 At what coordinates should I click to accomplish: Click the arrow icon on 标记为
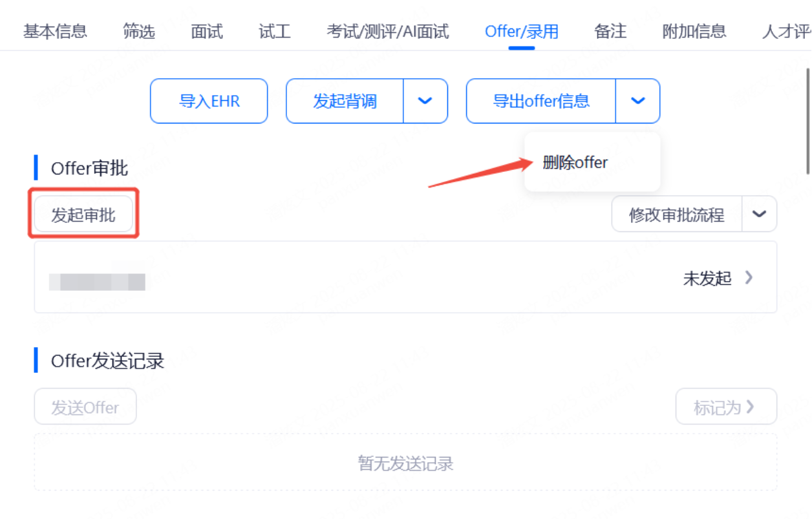750,407
